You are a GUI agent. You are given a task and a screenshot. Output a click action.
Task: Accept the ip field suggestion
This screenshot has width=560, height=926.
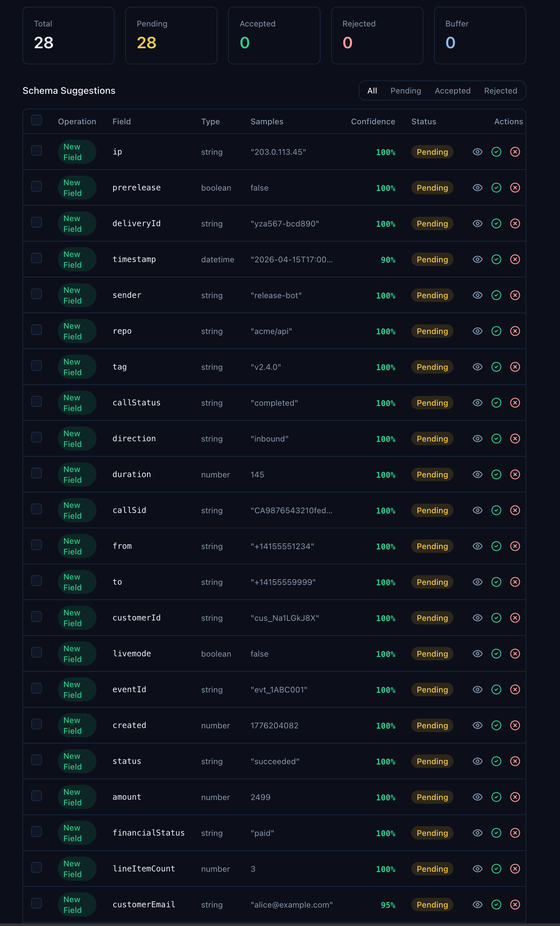pos(496,152)
